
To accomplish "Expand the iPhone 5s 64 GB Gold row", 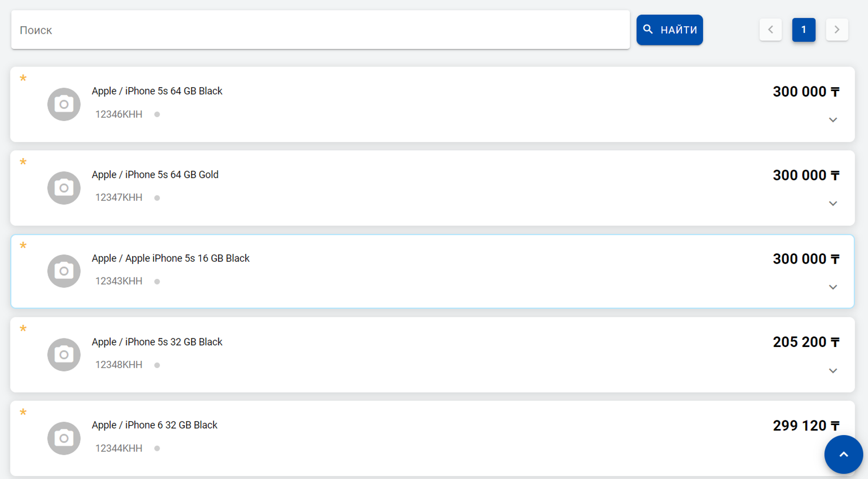I will tap(833, 204).
